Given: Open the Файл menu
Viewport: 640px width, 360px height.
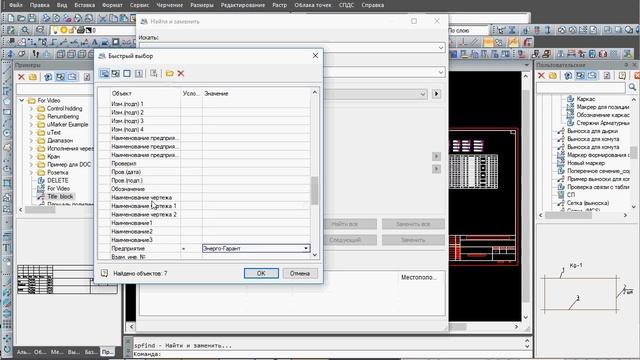Looking at the screenshot, I should pos(16,5).
